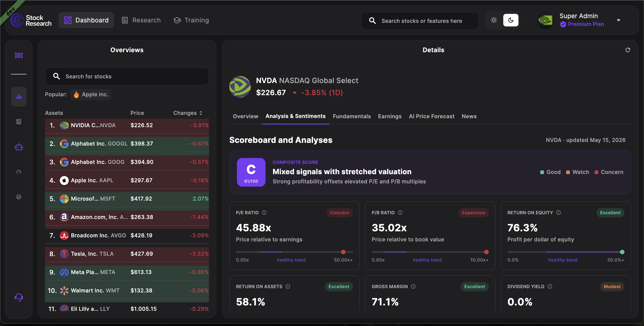The width and height of the screenshot is (644, 326).
Task: Switch to the AI Price Forecast tab
Action: 432,116
